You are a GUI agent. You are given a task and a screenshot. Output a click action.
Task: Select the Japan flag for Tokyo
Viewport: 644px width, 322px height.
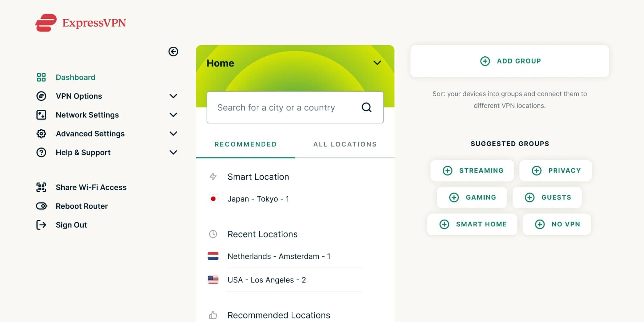coord(213,199)
